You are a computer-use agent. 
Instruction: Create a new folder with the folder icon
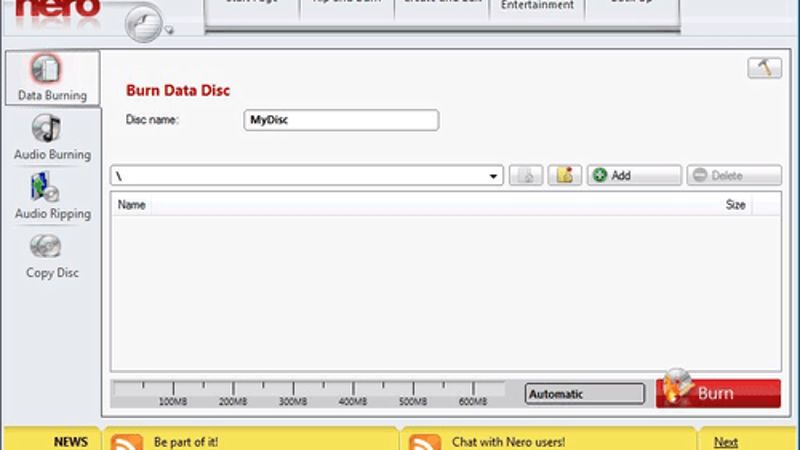click(x=565, y=176)
